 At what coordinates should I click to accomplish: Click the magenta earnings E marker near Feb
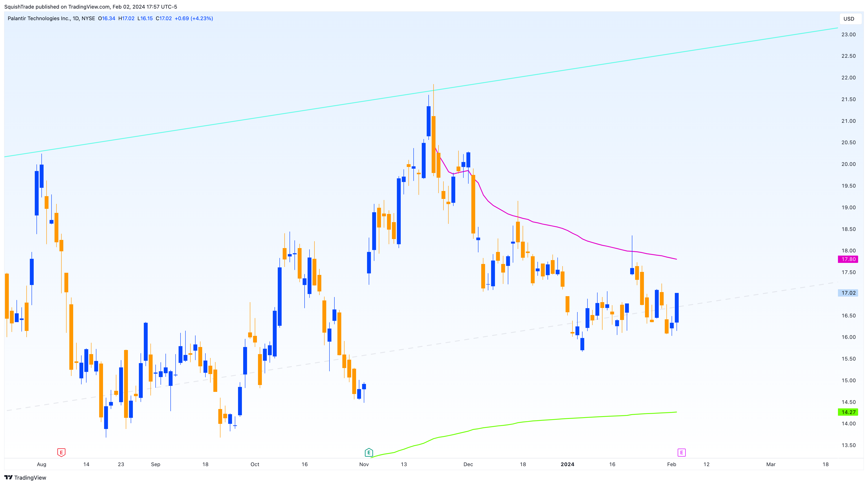tap(681, 452)
